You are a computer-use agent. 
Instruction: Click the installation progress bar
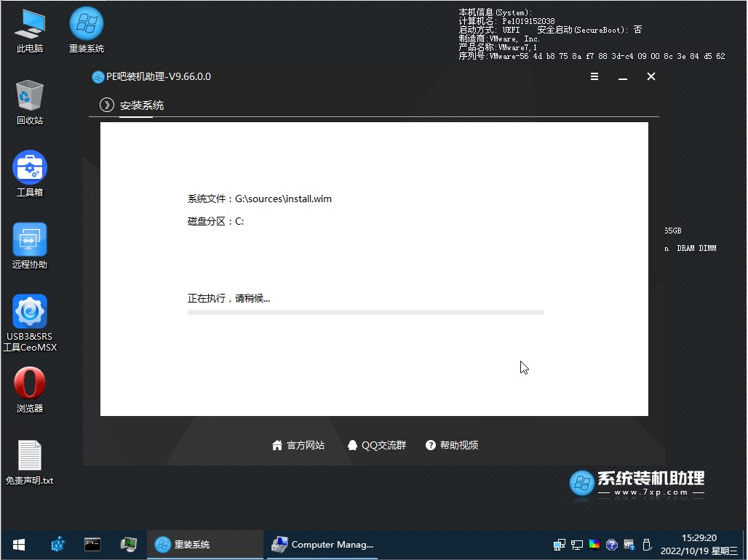click(x=365, y=313)
